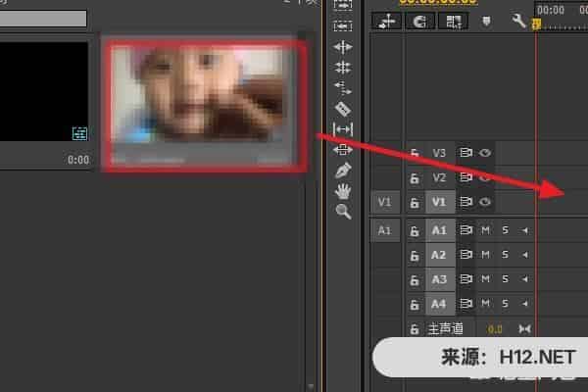Mute audio track A1
This screenshot has height=392, width=588.
[486, 230]
